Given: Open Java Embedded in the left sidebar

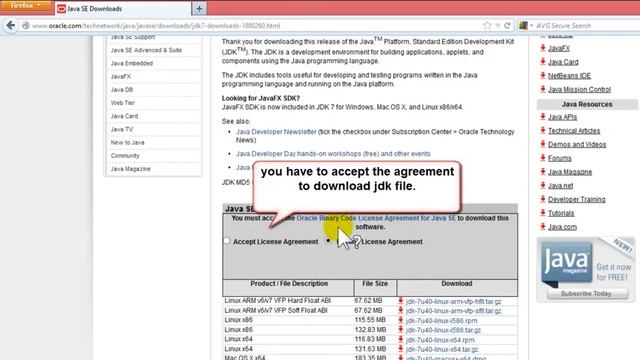Looking at the screenshot, I should [131, 63].
